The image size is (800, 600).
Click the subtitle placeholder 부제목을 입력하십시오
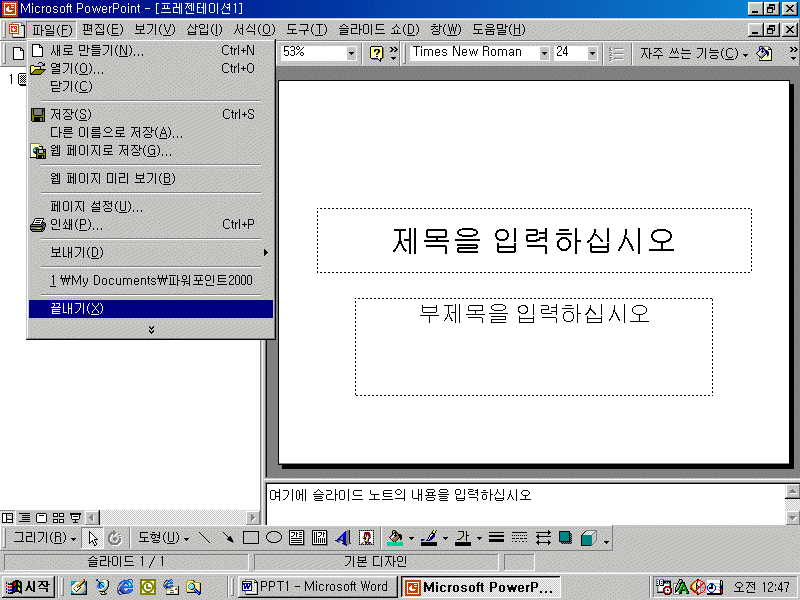[x=534, y=347]
